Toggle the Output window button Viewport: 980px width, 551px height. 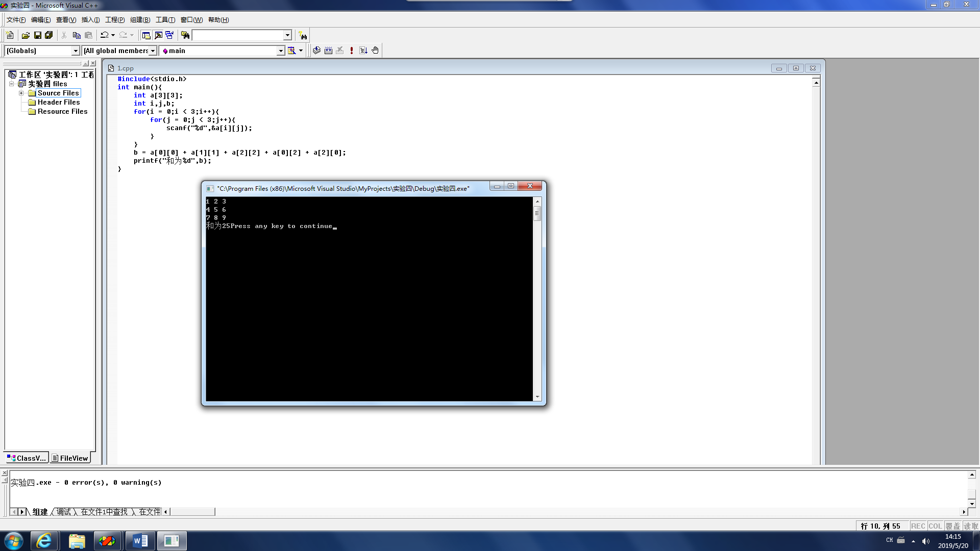158,35
